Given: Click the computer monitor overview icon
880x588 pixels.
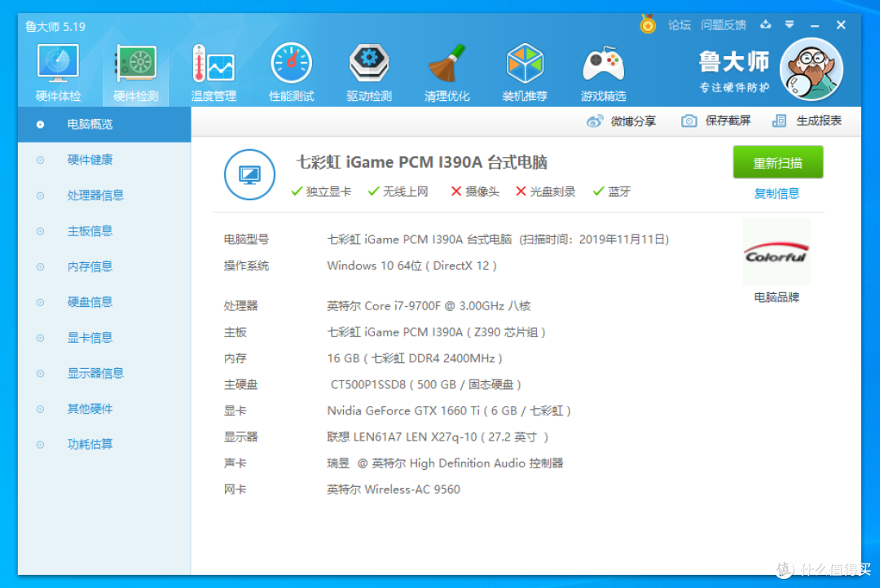Looking at the screenshot, I should [x=250, y=174].
